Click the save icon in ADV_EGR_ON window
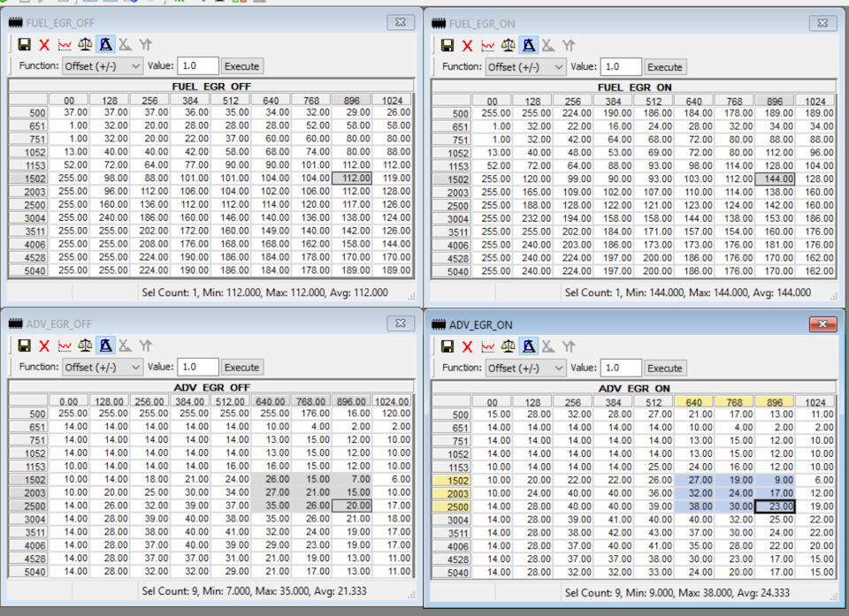Image resolution: width=849 pixels, height=616 pixels. pos(447,346)
